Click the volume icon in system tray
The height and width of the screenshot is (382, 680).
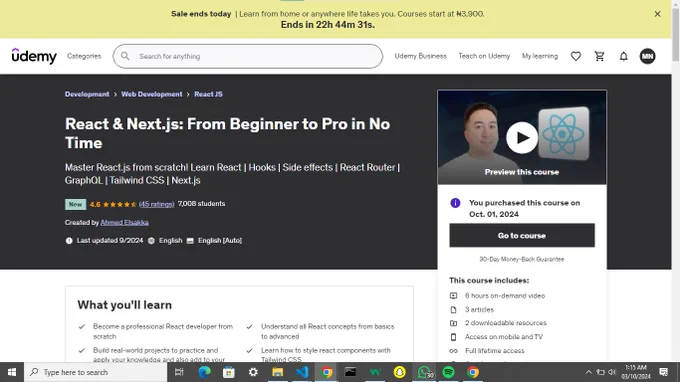pos(612,372)
